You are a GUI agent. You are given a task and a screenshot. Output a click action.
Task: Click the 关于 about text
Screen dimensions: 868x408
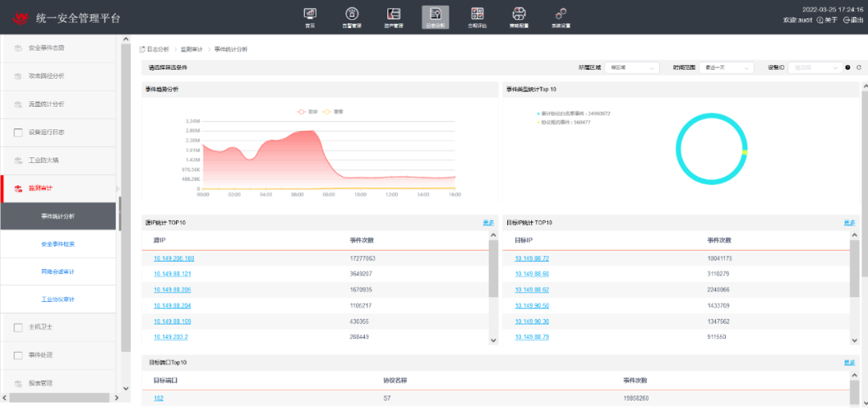(831, 20)
